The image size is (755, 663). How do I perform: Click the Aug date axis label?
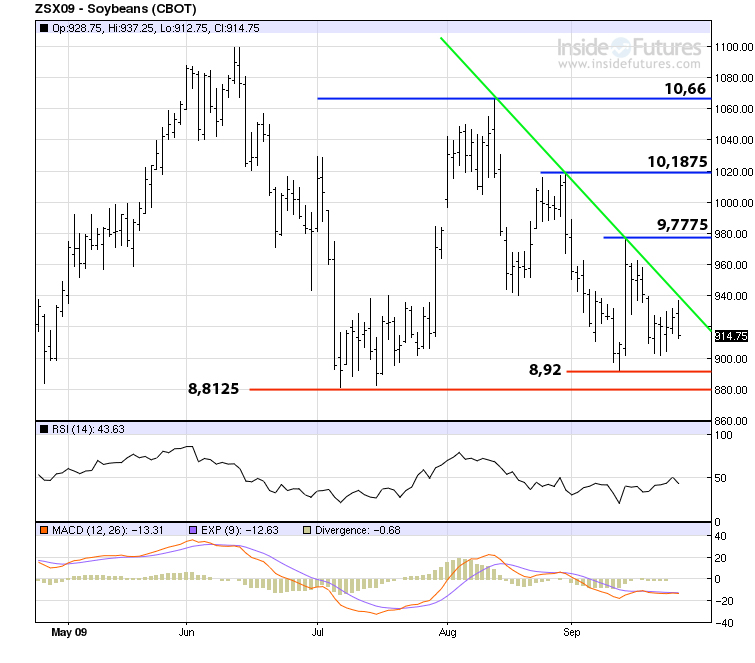click(447, 632)
